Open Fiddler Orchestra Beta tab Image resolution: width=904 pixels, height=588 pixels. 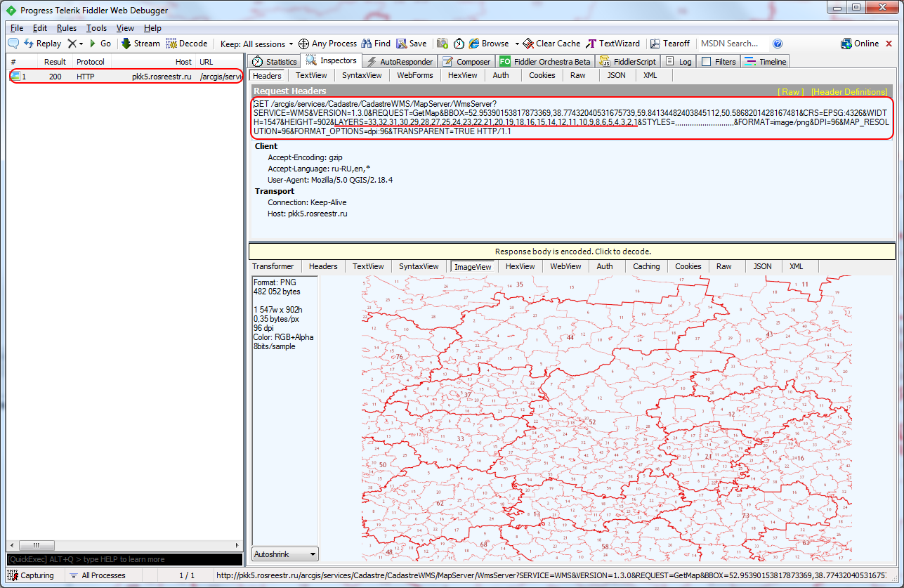click(545, 62)
